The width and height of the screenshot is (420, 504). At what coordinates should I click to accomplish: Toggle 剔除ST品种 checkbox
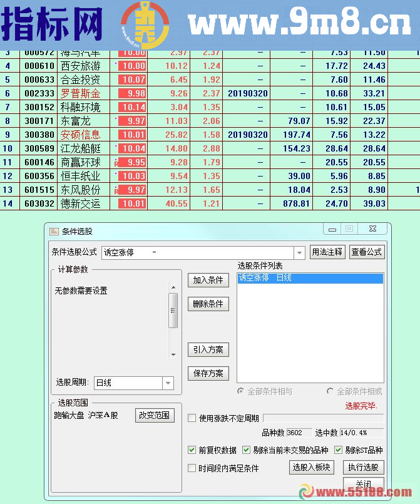point(339,450)
